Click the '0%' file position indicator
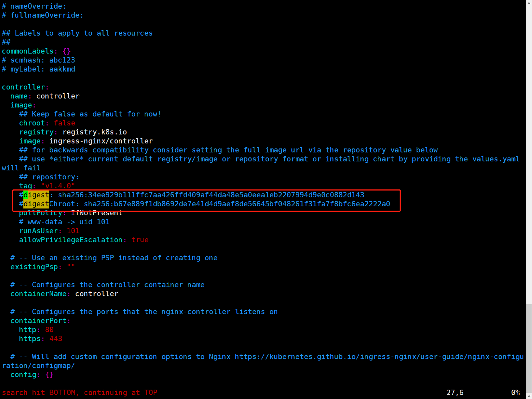 tap(515, 393)
